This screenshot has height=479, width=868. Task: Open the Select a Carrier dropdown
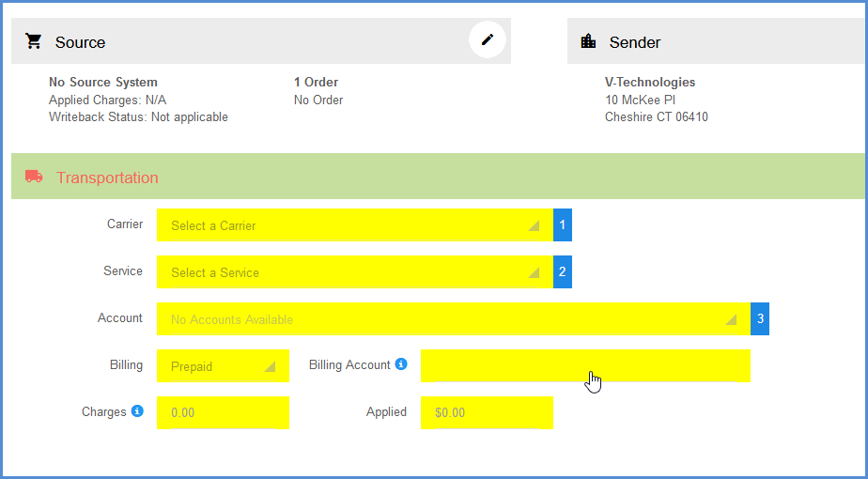click(x=354, y=225)
